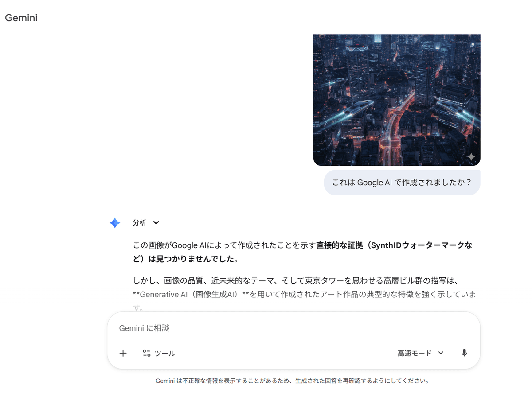Screen dimensions: 532x393
Task: Click the Gemini disclaimer footer text
Action: (x=292, y=381)
